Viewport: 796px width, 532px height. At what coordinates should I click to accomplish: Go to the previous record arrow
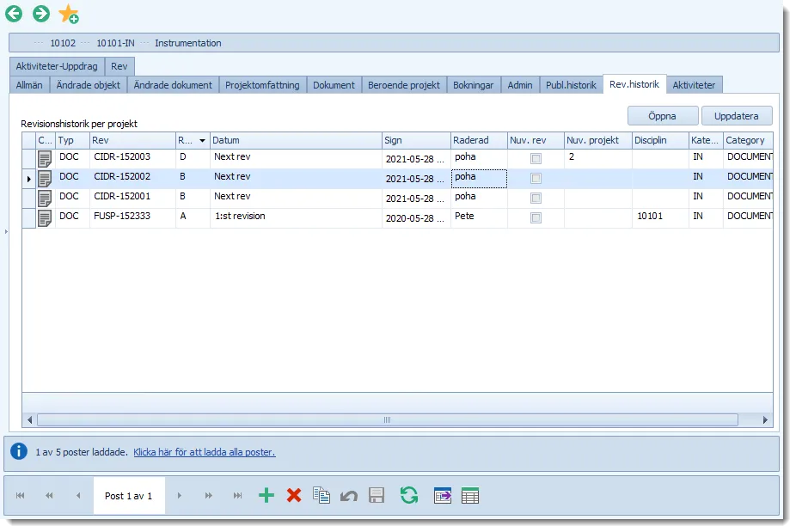(x=78, y=495)
